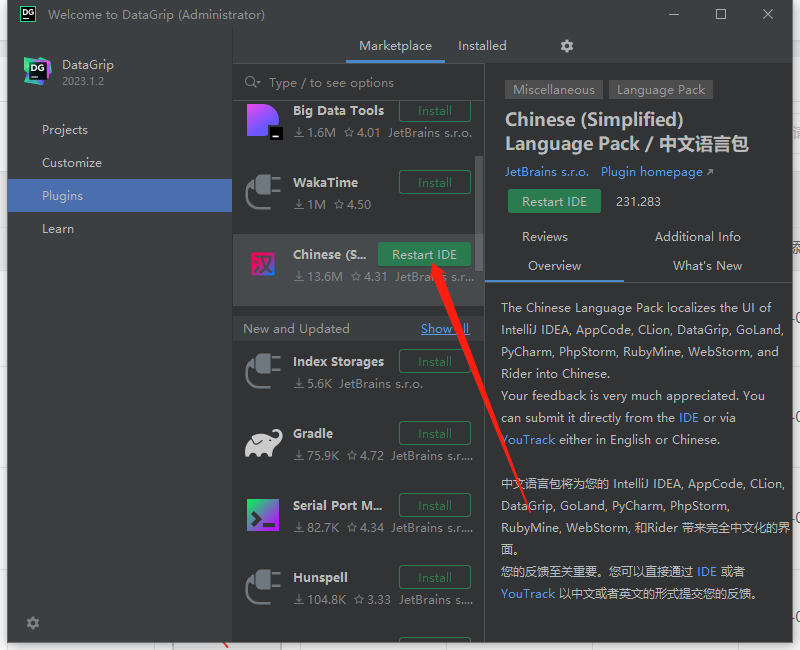
Task: Click the Big Data Tools plugin icon
Action: 262,121
